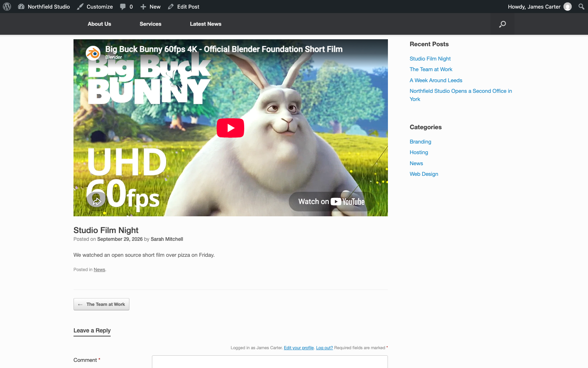Play the Big Buck Bunny video
The image size is (588, 368).
point(230,128)
